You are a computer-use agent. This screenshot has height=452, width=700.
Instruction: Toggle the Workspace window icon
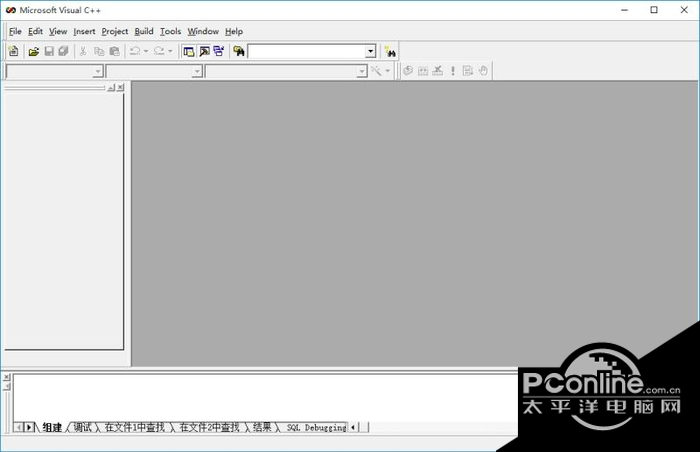pyautogui.click(x=189, y=51)
